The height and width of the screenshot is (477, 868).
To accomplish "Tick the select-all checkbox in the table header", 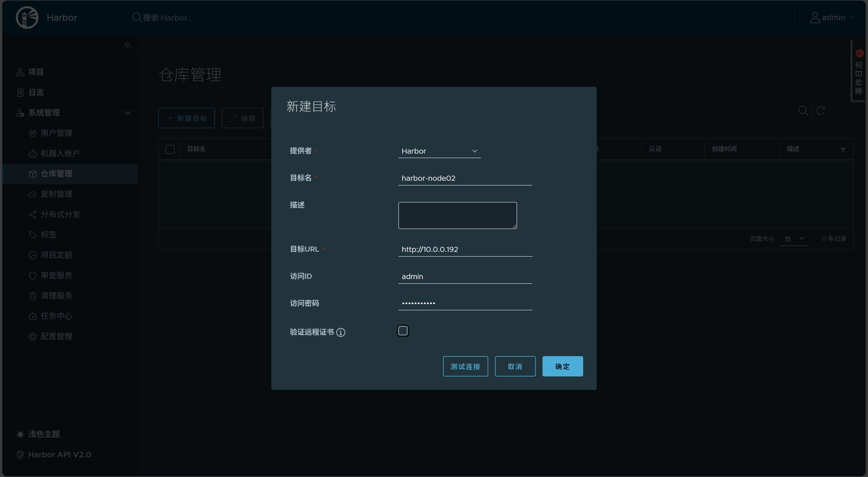I will coord(170,149).
